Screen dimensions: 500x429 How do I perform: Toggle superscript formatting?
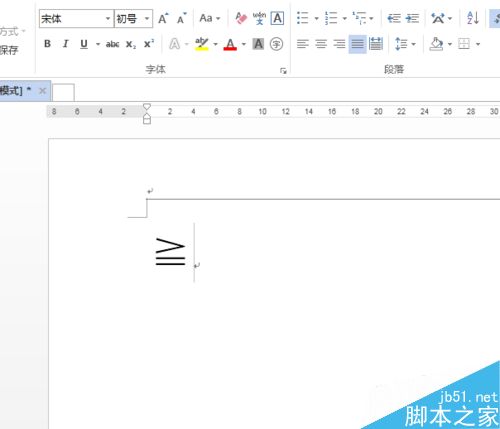149,44
